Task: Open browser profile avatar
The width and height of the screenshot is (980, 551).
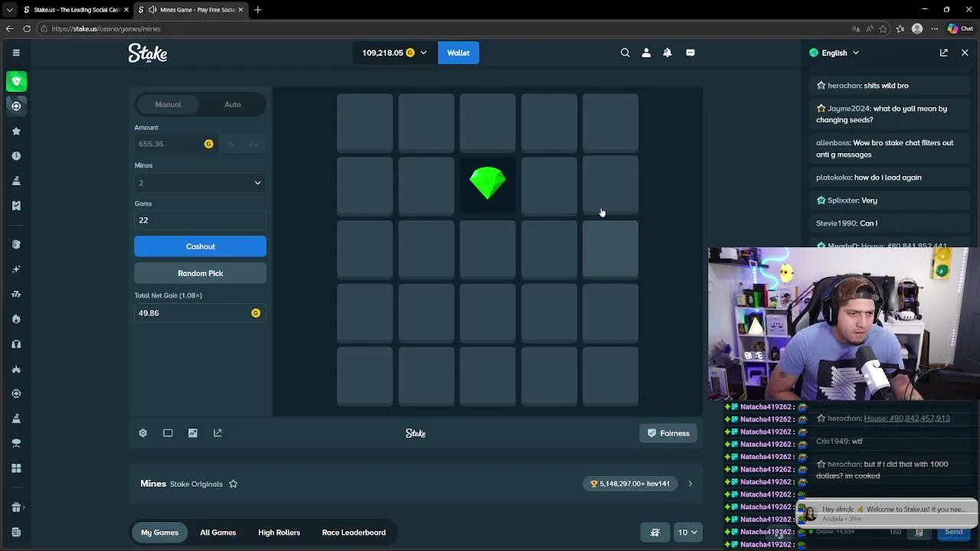Action: point(917,29)
